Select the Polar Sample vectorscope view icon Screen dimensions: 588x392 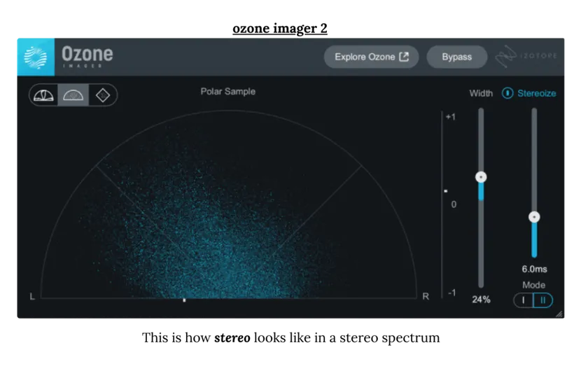[73, 95]
